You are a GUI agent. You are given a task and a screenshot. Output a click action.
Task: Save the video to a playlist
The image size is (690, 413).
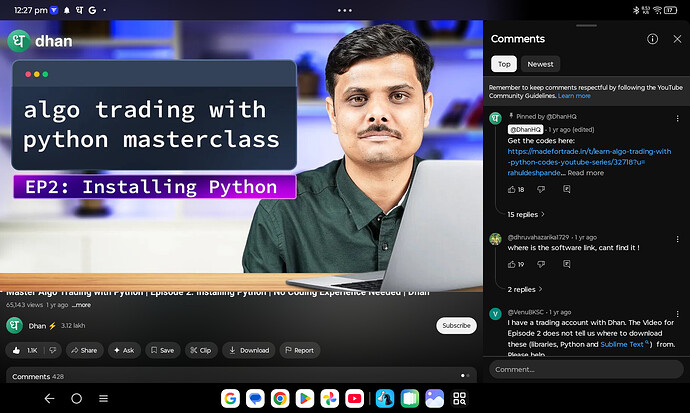tap(161, 350)
